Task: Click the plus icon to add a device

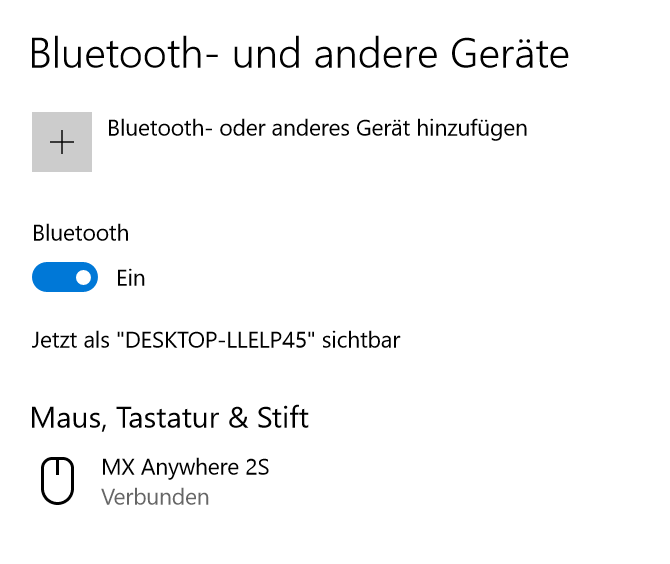Action: [x=62, y=142]
